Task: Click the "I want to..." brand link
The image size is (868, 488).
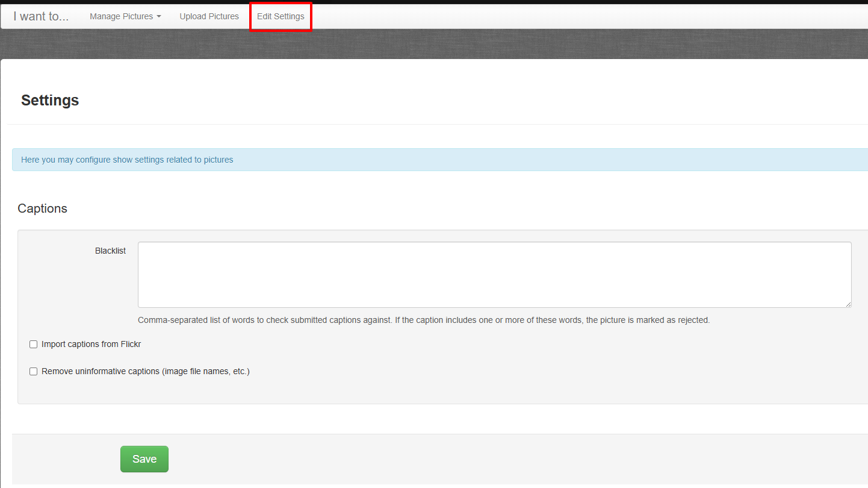Action: (x=41, y=16)
